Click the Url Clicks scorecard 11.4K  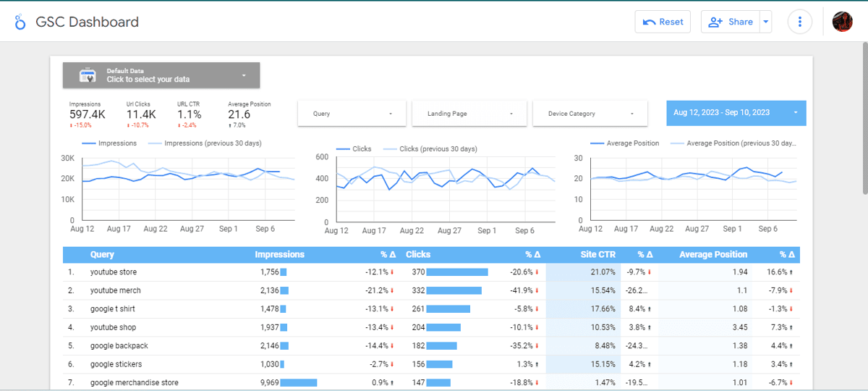(141, 114)
